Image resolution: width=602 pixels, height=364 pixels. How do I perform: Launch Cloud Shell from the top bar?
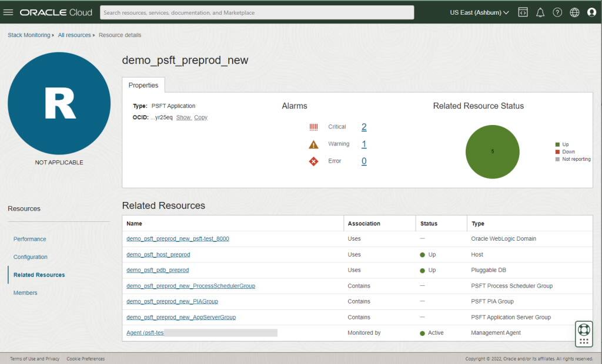pyautogui.click(x=523, y=12)
